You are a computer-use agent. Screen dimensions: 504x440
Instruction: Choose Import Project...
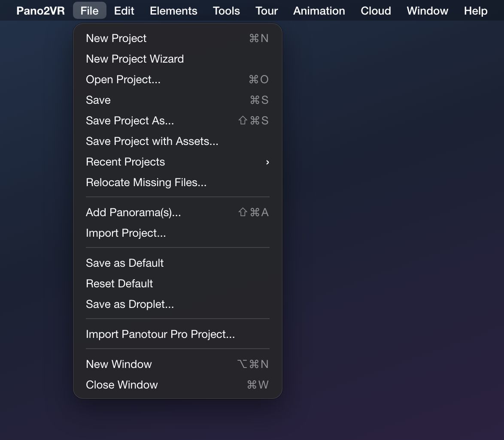point(178,233)
